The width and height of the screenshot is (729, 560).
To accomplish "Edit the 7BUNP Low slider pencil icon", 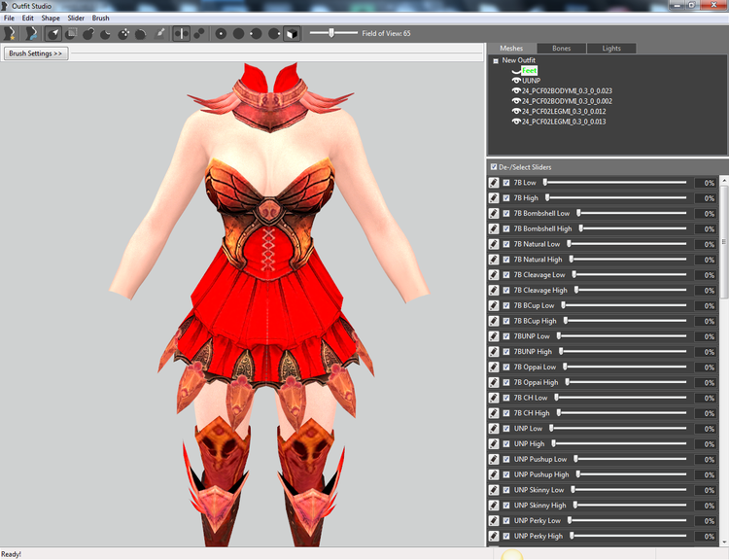I will 494,336.
